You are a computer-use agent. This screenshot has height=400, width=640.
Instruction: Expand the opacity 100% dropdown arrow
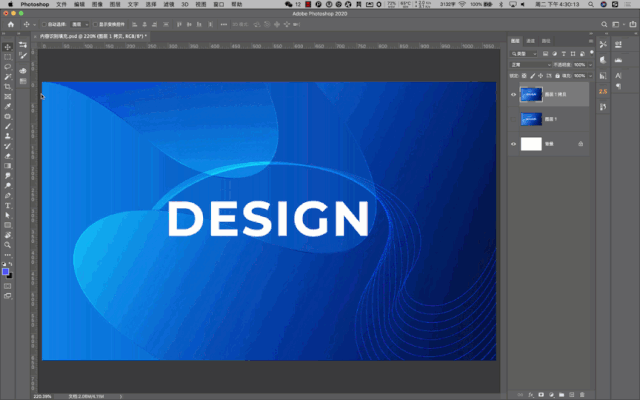tap(592, 64)
